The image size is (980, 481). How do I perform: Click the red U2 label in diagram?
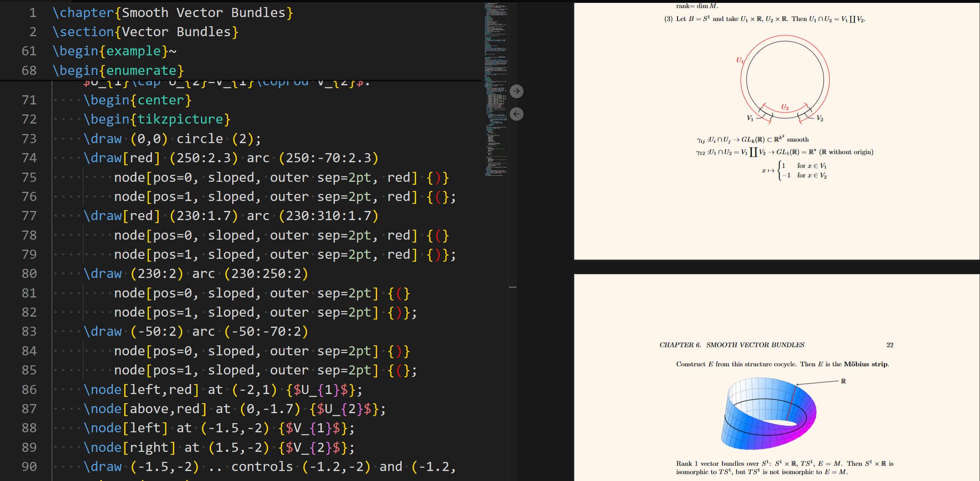pos(785,107)
